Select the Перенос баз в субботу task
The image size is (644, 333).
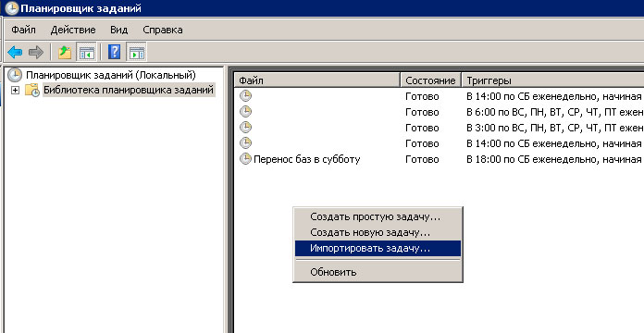pyautogui.click(x=307, y=159)
